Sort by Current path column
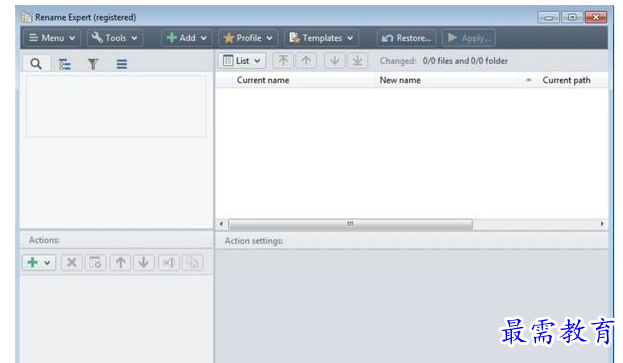 [566, 80]
